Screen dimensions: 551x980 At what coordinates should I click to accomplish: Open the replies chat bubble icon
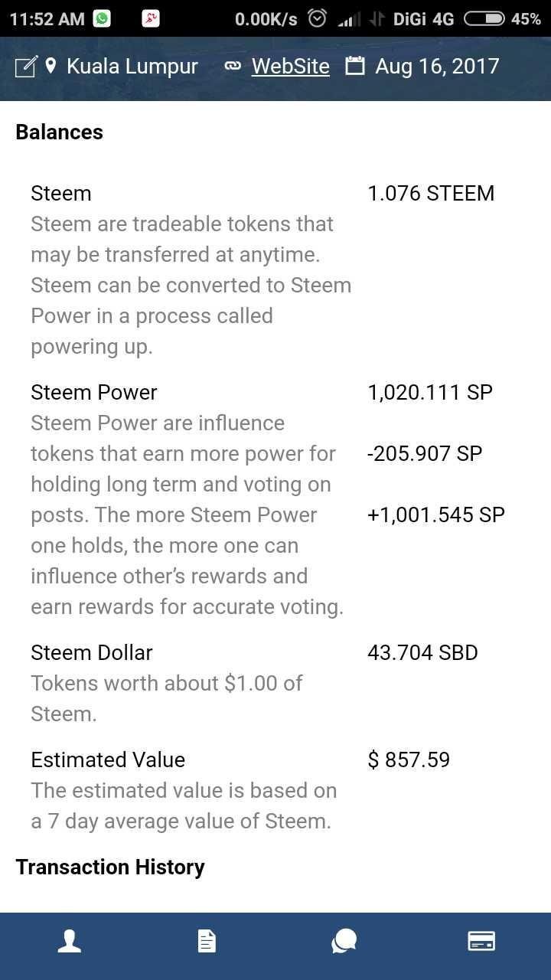pyautogui.click(x=344, y=941)
